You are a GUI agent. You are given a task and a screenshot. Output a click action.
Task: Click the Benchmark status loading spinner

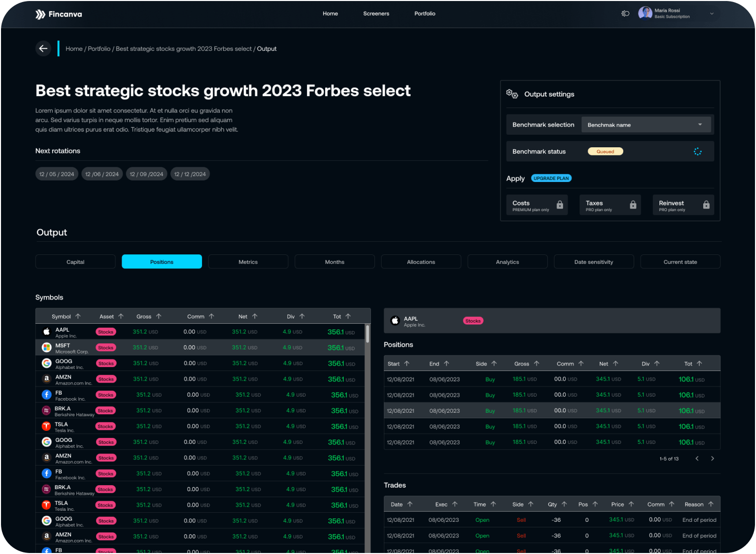click(697, 151)
